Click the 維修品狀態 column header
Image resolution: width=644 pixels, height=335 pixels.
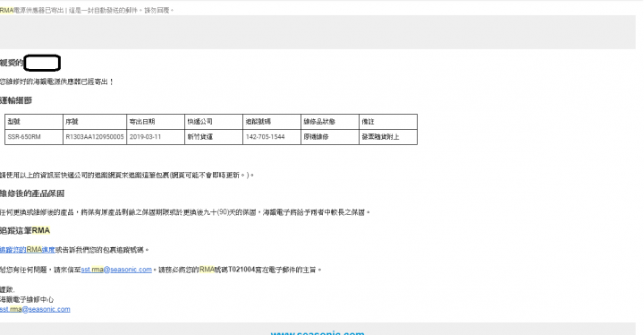(330, 122)
